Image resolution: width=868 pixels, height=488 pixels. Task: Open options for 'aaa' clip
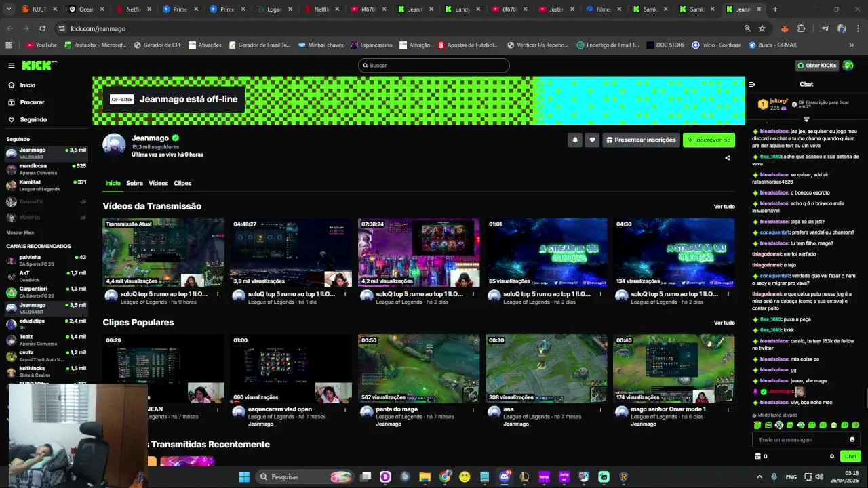point(601,409)
